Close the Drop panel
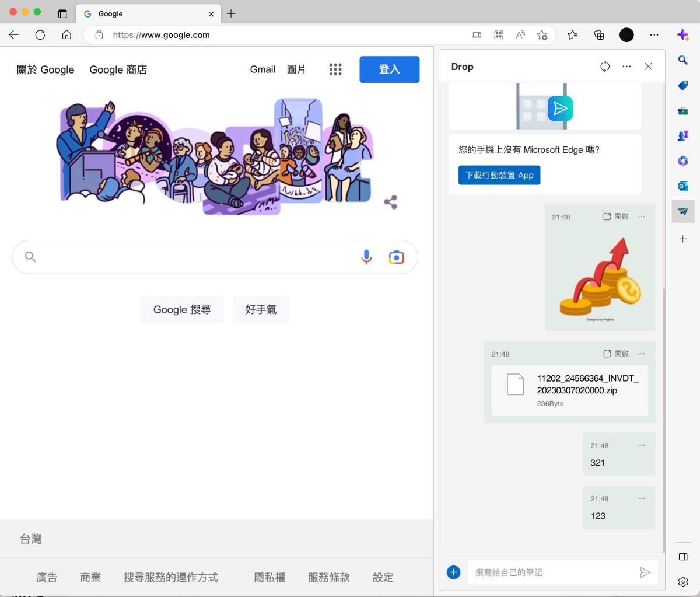Image resolution: width=700 pixels, height=597 pixels. pyautogui.click(x=648, y=67)
